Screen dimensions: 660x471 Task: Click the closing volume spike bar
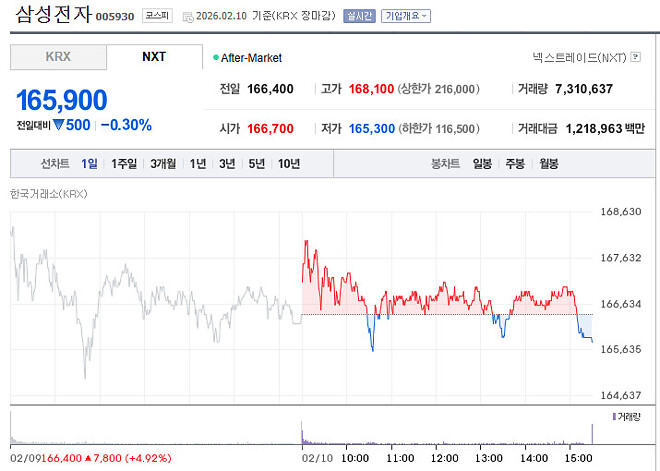coord(592,434)
